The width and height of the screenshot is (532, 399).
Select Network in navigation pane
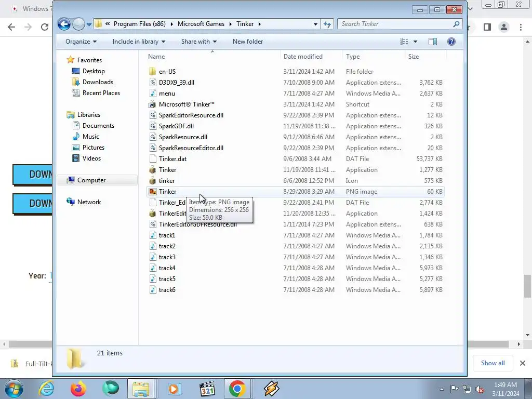tap(89, 202)
